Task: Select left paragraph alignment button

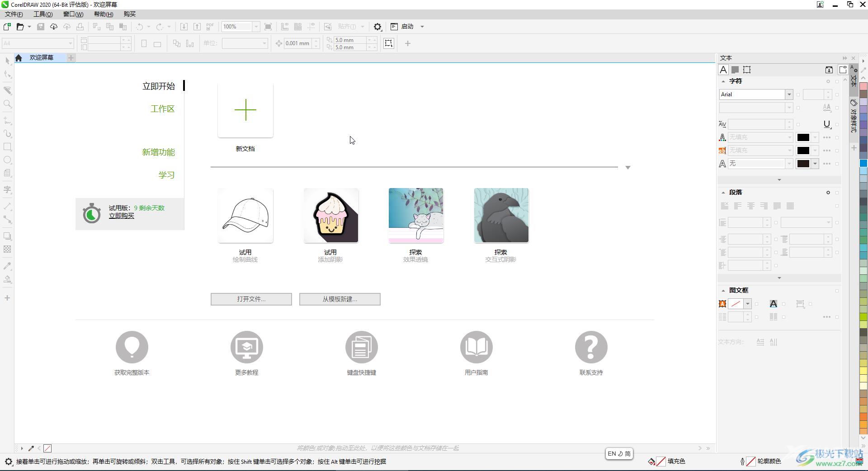Action: [x=738, y=206]
